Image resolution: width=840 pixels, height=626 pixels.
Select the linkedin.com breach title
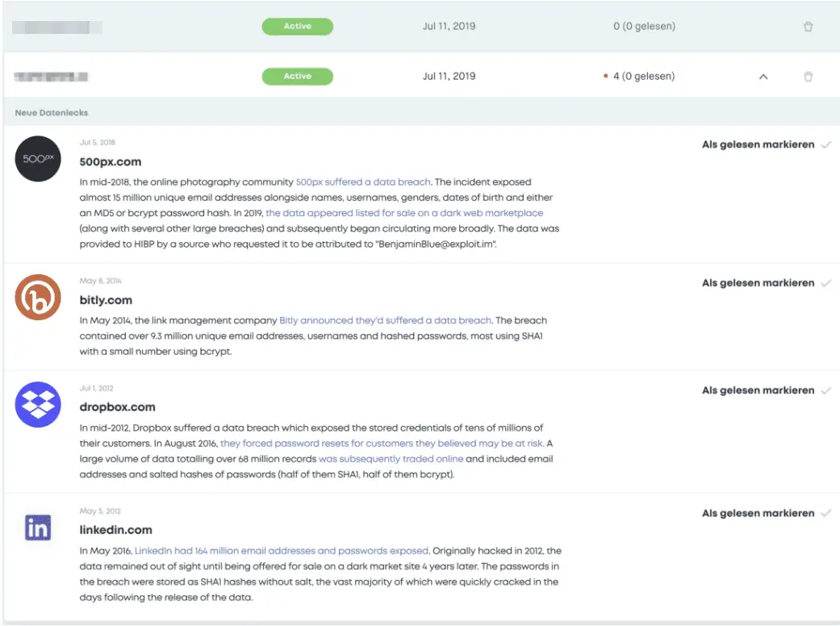click(x=115, y=530)
